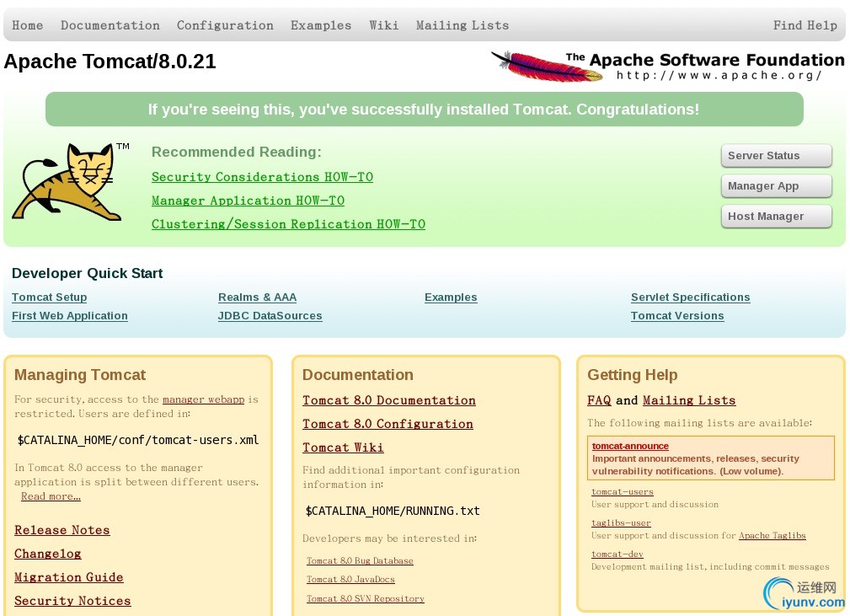Open the taglibs-user mailing list link
The width and height of the screenshot is (850, 616).
(621, 522)
